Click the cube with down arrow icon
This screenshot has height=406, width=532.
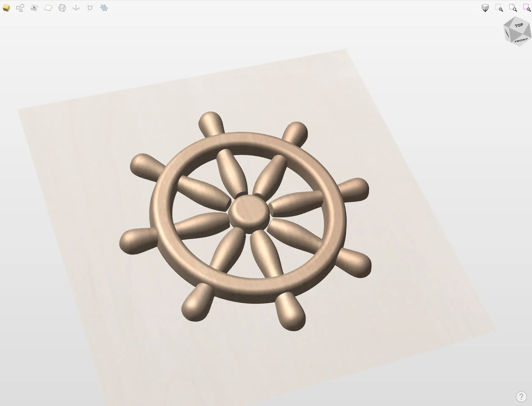485,8
